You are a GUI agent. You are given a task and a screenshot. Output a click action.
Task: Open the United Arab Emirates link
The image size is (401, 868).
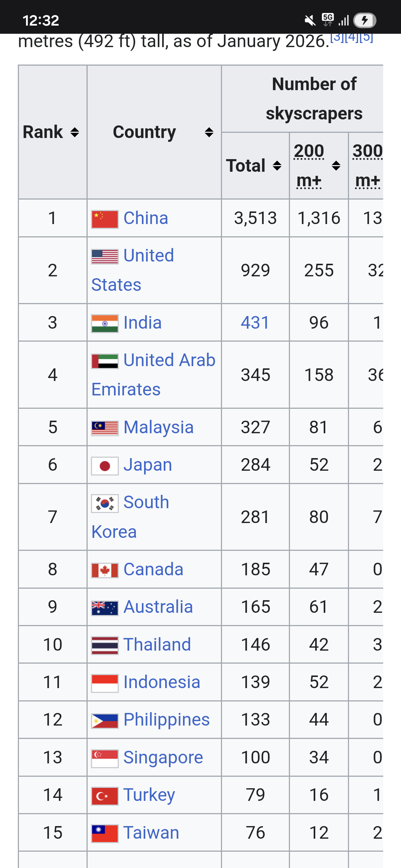pos(169,360)
